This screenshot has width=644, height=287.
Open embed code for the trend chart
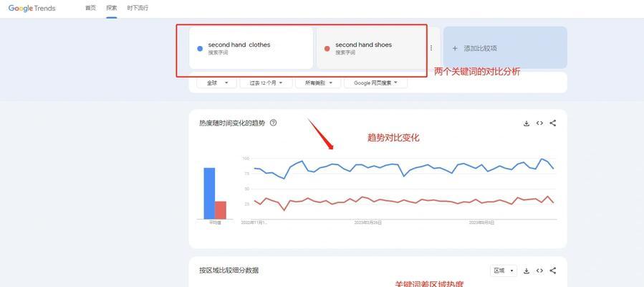point(539,123)
